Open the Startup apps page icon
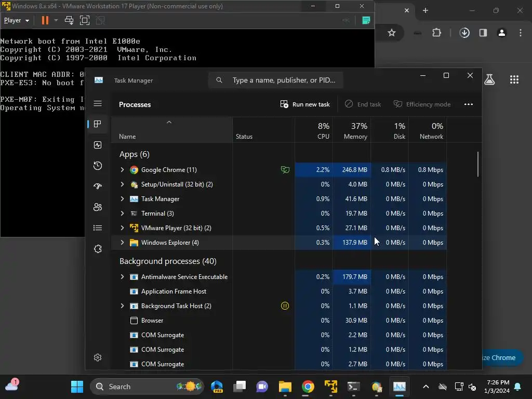Viewport: 532px width, 399px height. (98, 187)
